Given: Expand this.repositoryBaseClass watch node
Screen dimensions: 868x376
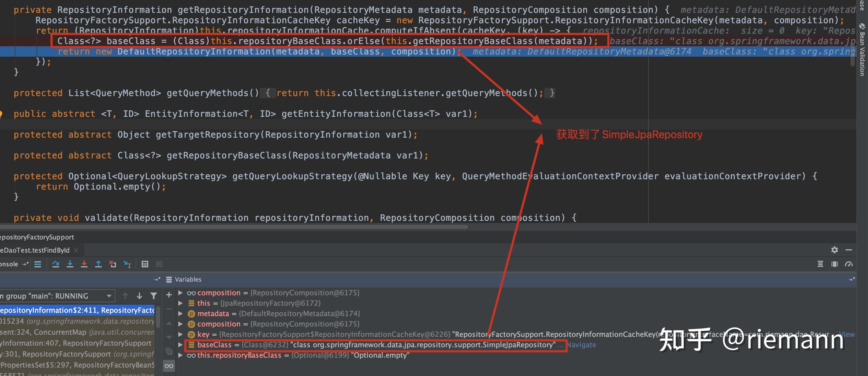Looking at the screenshot, I should [180, 355].
